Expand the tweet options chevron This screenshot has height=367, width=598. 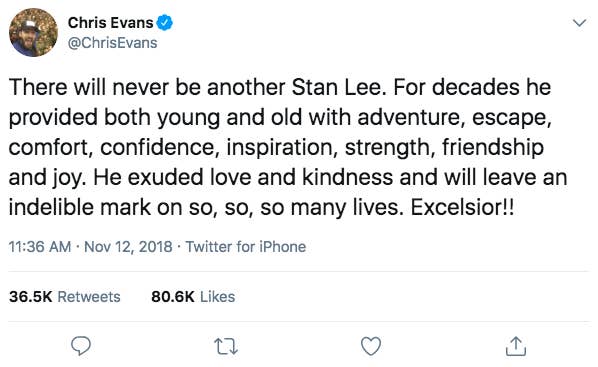click(579, 23)
